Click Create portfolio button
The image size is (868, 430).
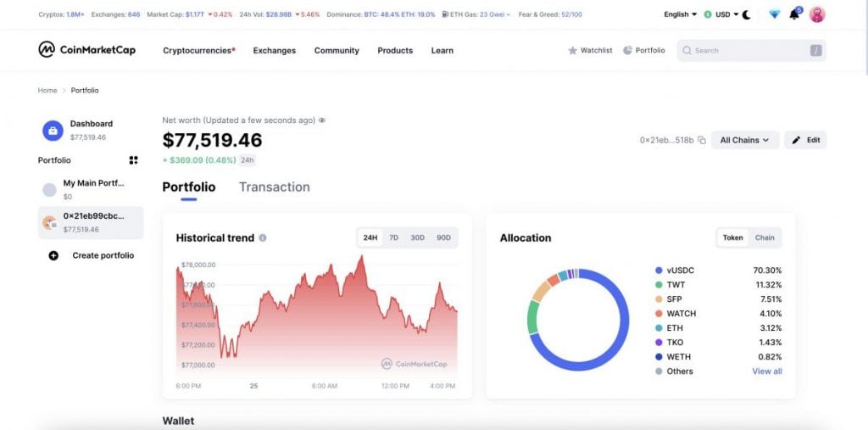tap(92, 255)
